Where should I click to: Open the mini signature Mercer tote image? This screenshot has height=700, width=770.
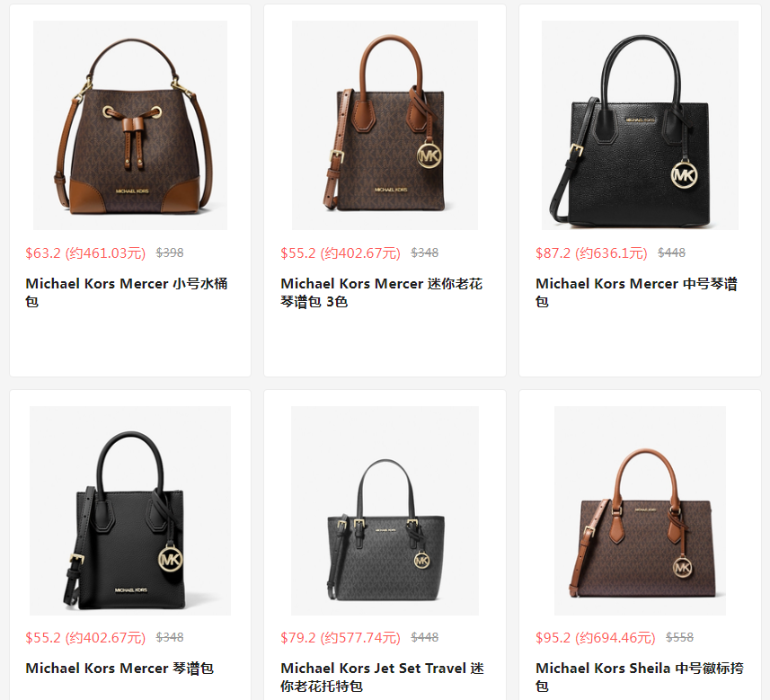(385, 125)
